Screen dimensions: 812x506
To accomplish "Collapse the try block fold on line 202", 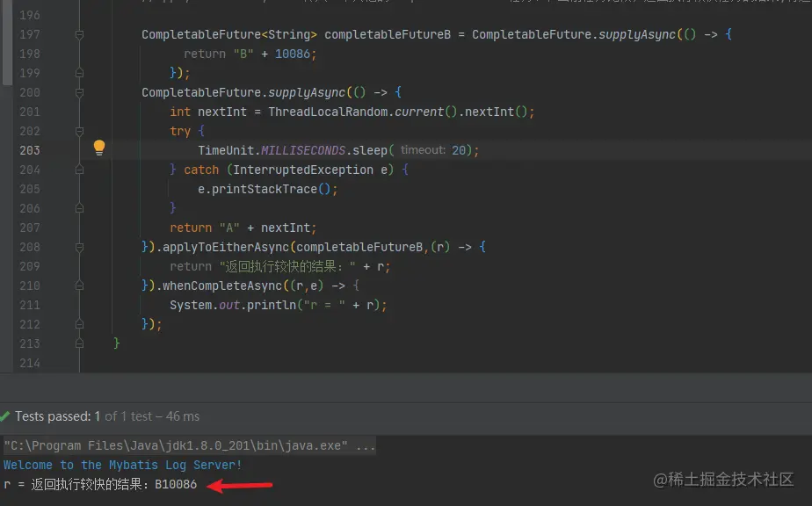I will coord(79,131).
